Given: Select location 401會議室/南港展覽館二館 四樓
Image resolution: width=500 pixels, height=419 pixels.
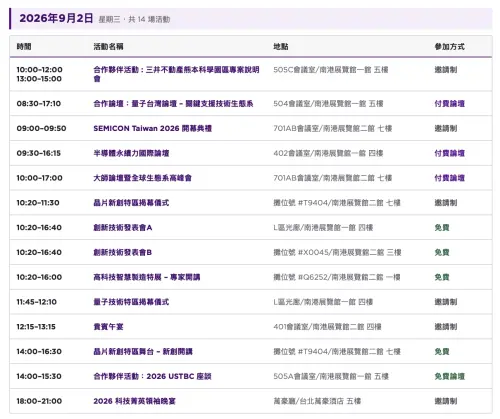Looking at the screenshot, I should [x=327, y=327].
